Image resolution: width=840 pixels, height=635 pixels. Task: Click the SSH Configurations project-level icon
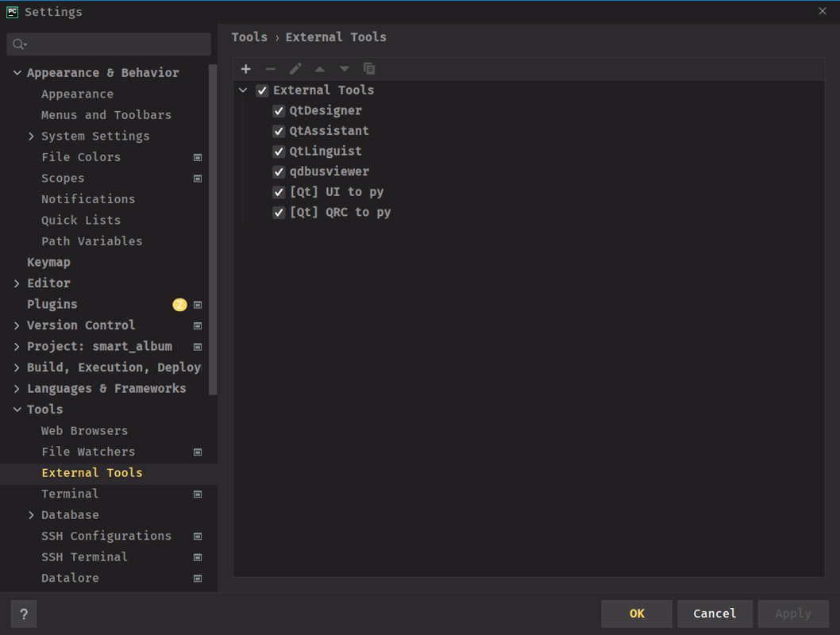pyautogui.click(x=198, y=536)
